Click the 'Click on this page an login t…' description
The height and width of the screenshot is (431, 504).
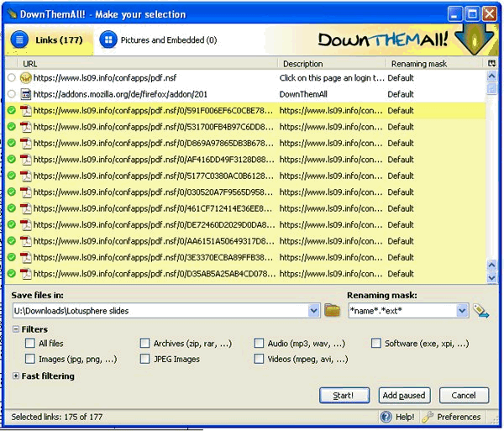[332, 78]
